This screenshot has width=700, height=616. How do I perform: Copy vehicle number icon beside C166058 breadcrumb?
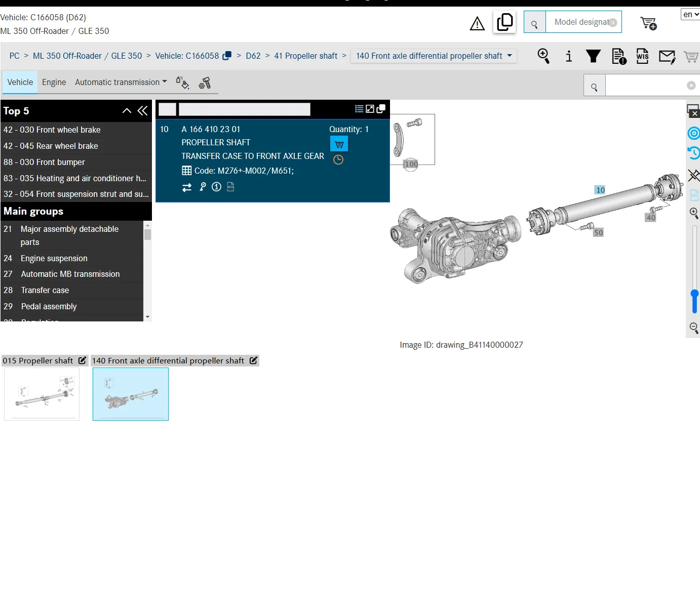tap(227, 56)
